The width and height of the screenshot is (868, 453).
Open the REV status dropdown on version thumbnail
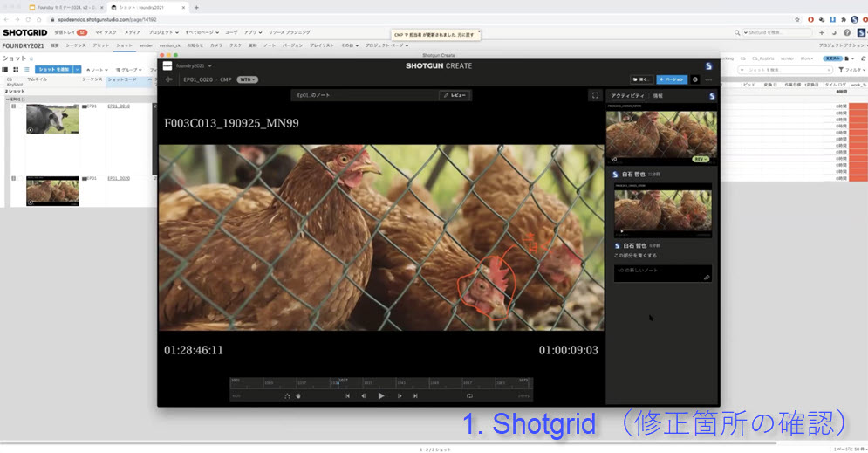point(701,159)
